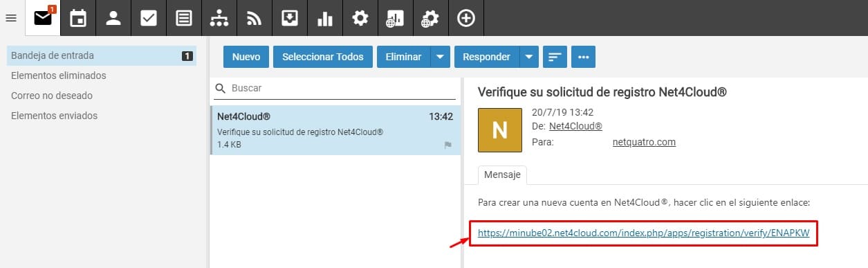Click the 20/7/19 13:42 date text
Viewport: 868px width, 268px height.
[562, 111]
